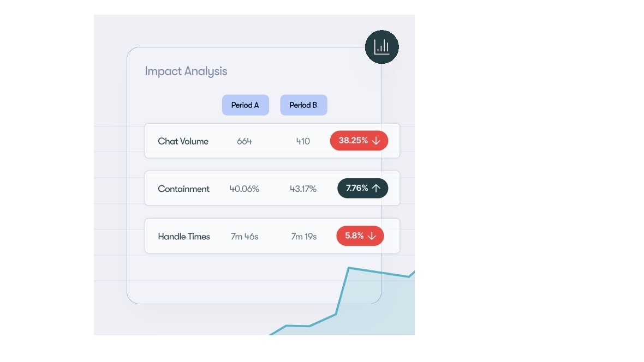The height and width of the screenshot is (362, 644).
Task: Click the 40.06% Containment value
Action: [245, 189]
